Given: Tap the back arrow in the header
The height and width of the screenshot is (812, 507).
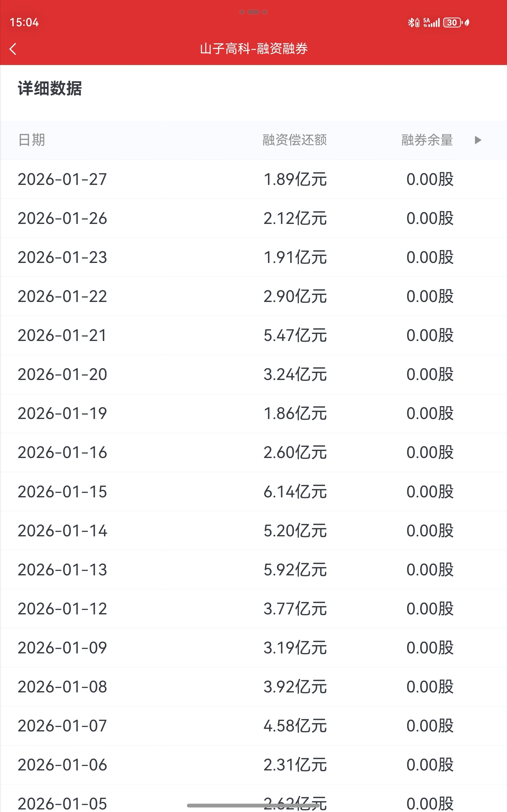Looking at the screenshot, I should tap(13, 49).
